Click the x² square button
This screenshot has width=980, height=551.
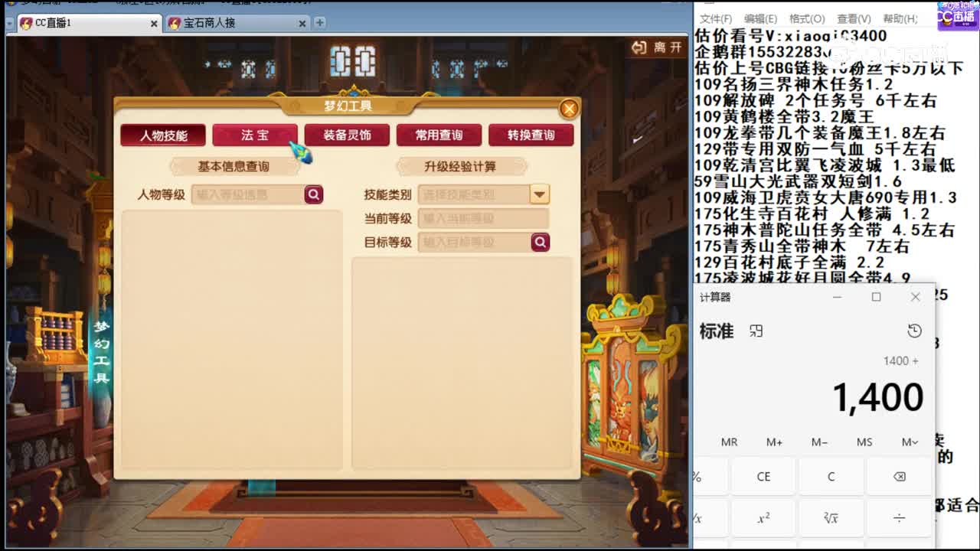[x=763, y=518]
